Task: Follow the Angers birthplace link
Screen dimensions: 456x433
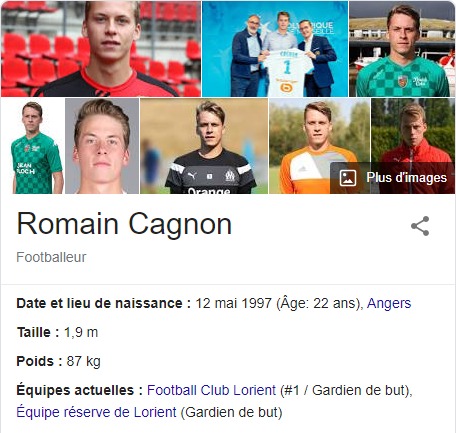Action: (x=389, y=303)
